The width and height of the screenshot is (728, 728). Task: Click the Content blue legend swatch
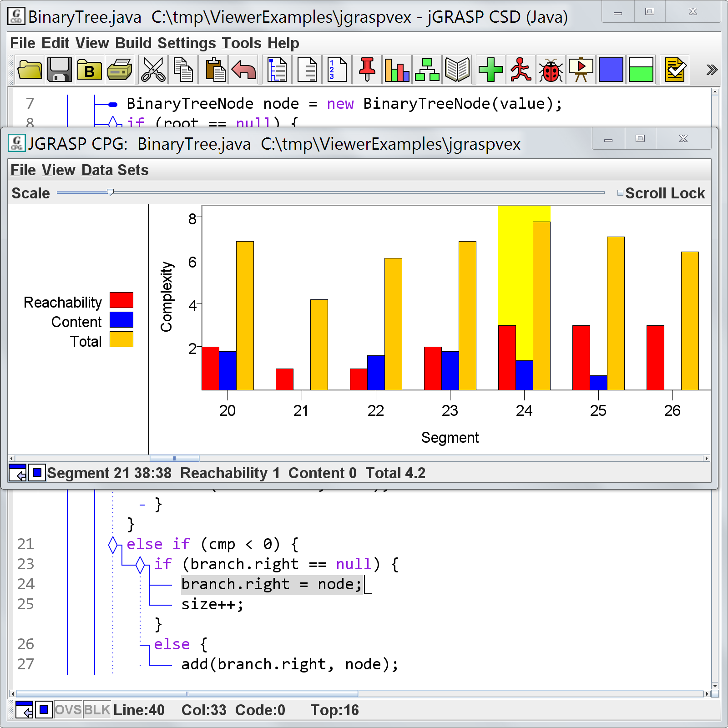pos(121,320)
